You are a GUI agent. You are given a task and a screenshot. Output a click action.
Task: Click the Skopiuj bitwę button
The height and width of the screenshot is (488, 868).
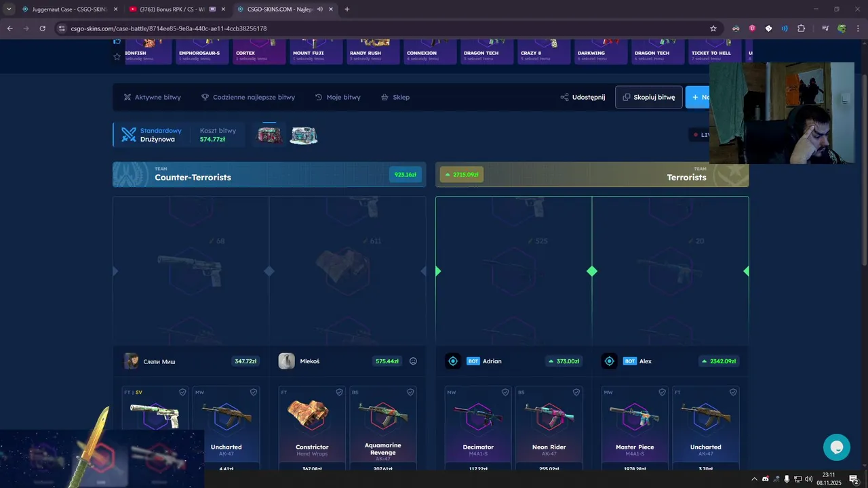(x=649, y=97)
